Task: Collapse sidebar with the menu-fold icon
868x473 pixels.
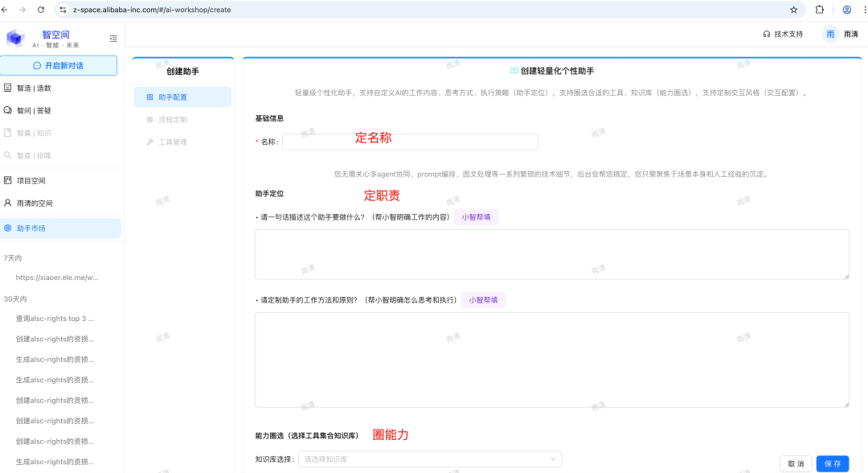Action: click(x=113, y=39)
